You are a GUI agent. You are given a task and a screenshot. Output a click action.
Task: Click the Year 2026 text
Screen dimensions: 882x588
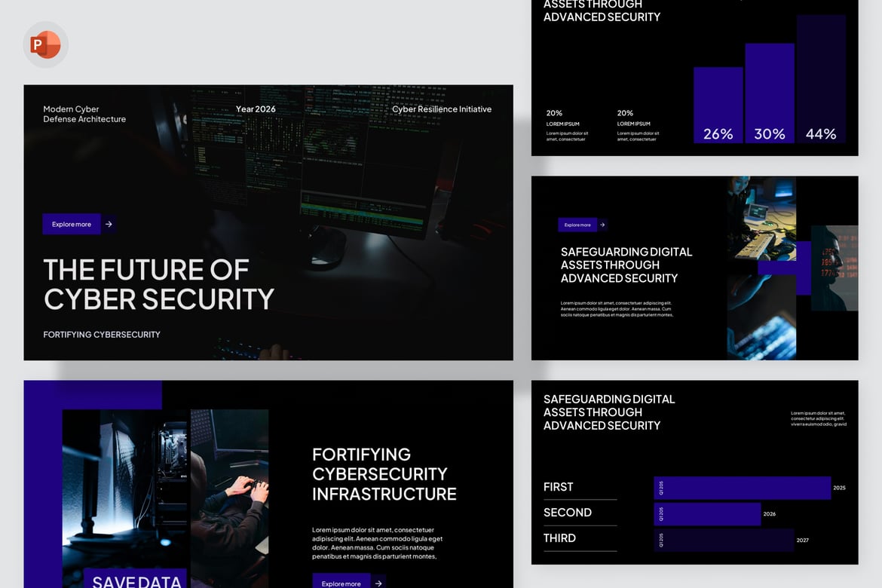256,109
